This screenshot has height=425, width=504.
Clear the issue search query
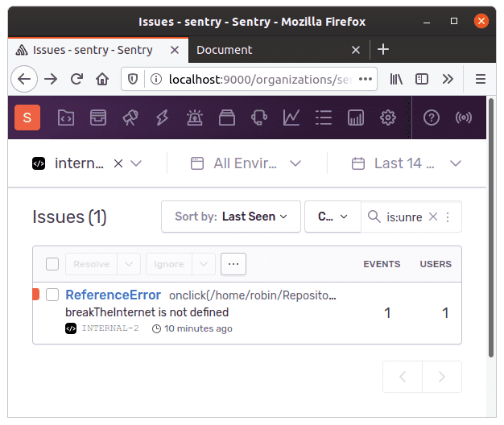click(x=433, y=217)
